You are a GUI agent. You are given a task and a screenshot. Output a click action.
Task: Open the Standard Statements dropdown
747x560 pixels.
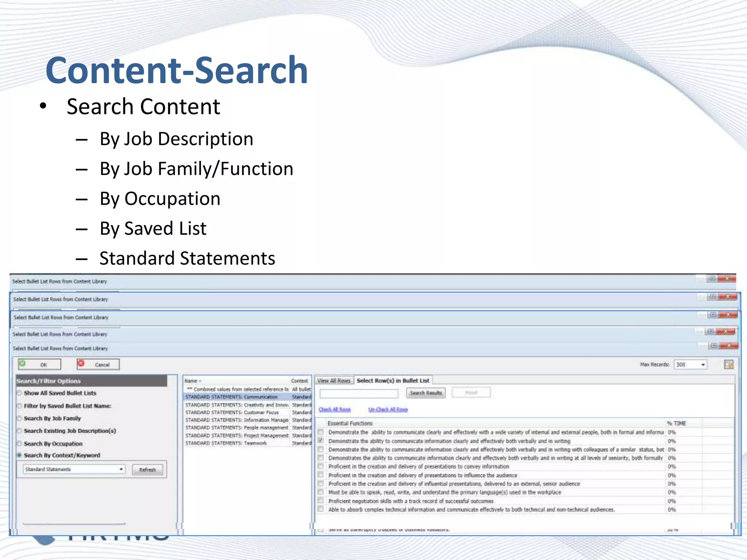[x=74, y=469]
